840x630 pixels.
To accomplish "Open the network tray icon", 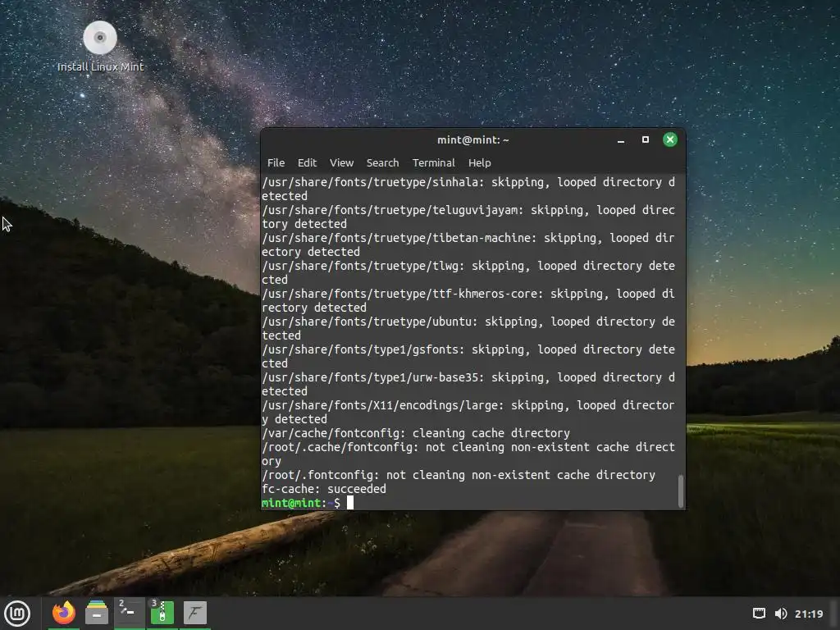I will pos(759,614).
